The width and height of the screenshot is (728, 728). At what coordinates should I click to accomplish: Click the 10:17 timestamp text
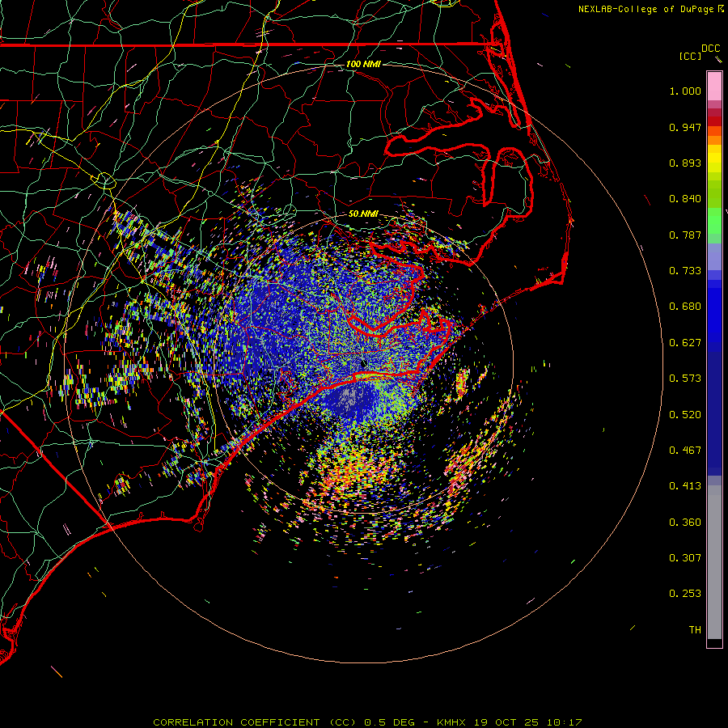pos(564,722)
